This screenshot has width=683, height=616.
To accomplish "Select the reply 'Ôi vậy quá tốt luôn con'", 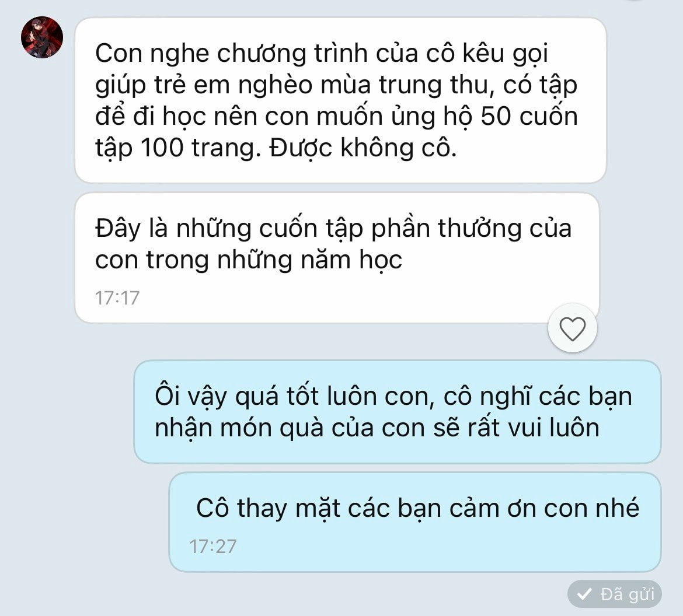I will click(398, 412).
